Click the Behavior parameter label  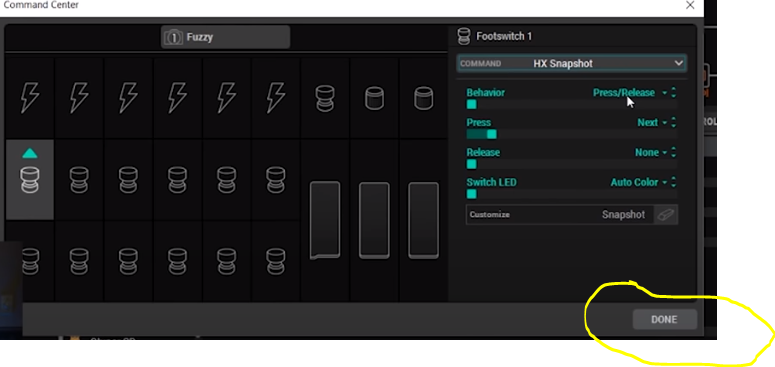486,93
